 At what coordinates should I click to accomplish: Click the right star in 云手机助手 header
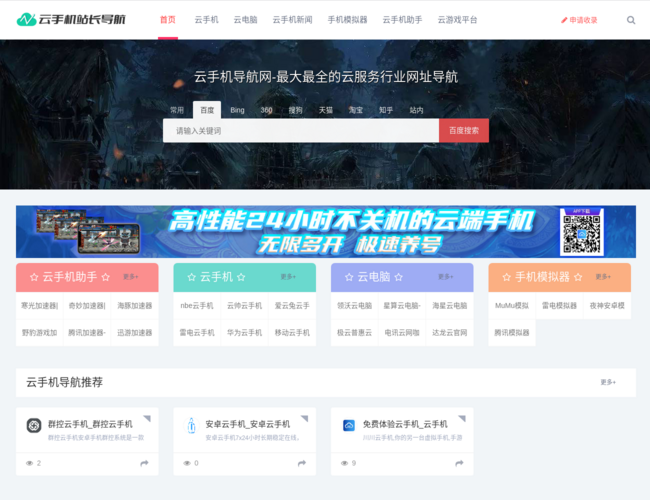[x=106, y=277]
